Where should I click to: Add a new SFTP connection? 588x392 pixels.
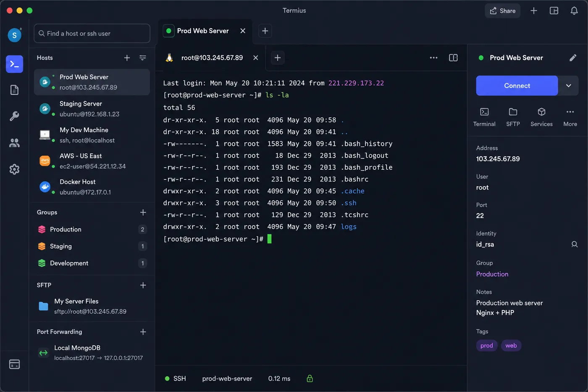tap(143, 285)
